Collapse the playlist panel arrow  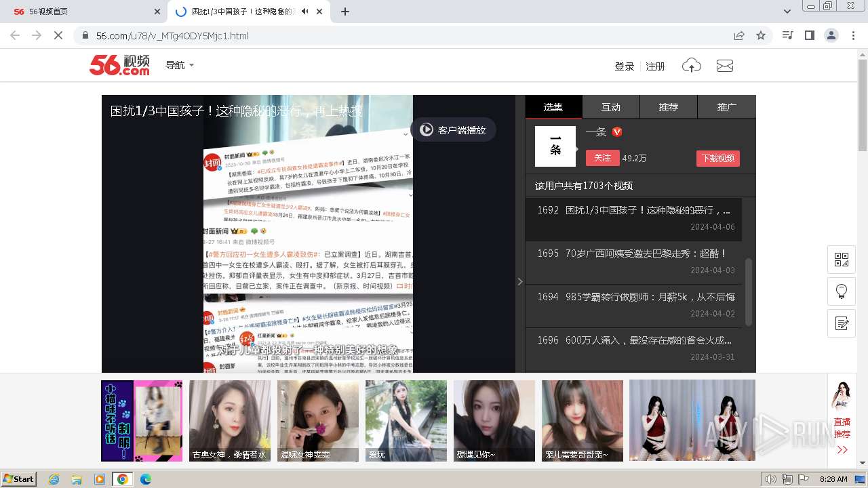520,281
